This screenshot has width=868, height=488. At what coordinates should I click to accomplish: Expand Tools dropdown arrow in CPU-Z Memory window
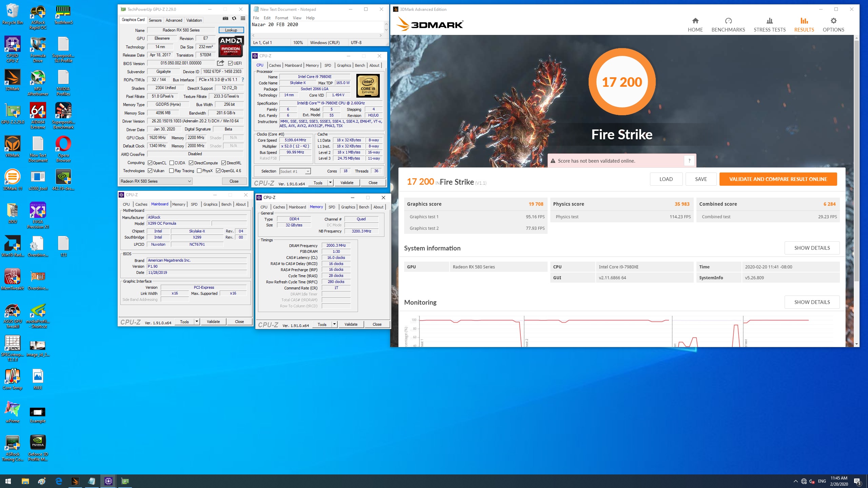334,325
